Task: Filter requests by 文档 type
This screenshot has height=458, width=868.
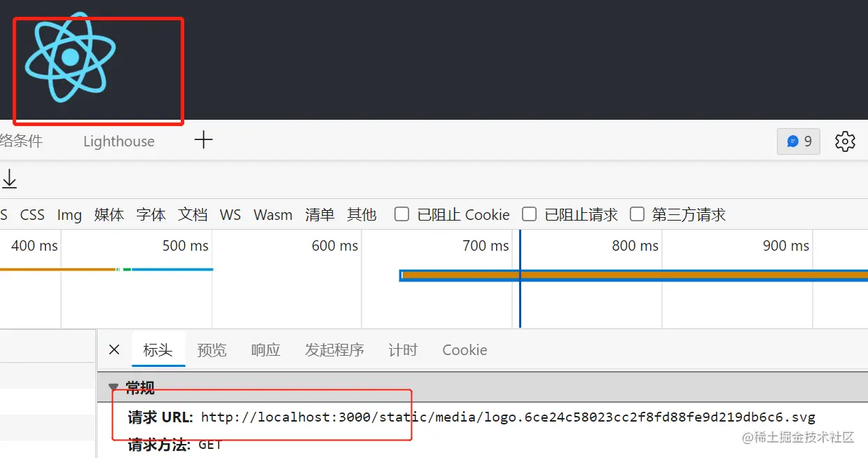Action: pos(193,215)
